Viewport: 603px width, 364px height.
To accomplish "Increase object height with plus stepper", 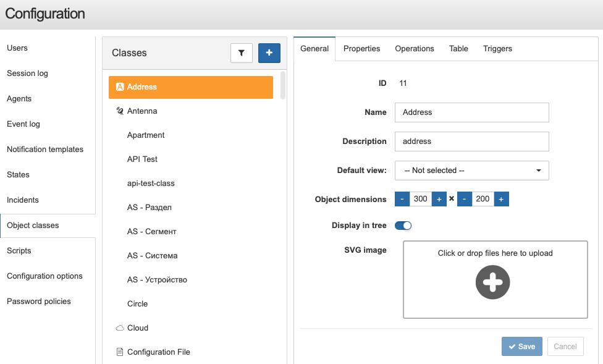I will point(501,199).
